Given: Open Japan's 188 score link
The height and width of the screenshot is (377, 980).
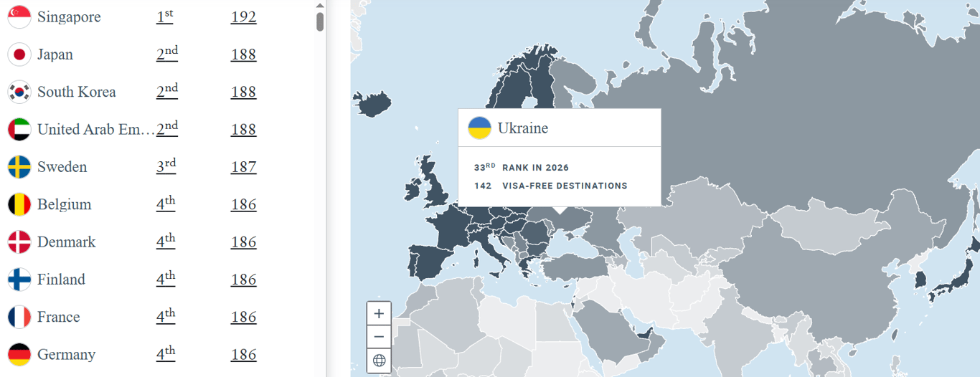Looking at the screenshot, I should pos(244,54).
